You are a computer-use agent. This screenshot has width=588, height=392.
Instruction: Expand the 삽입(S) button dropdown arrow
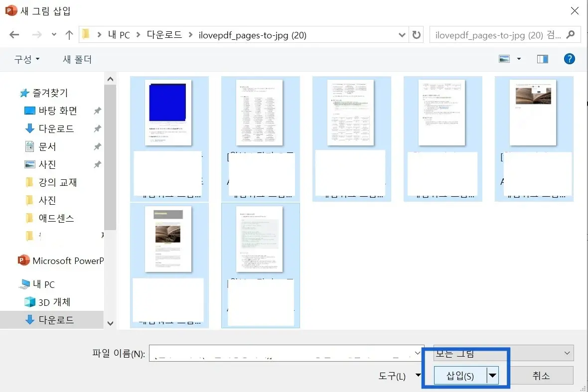(x=492, y=375)
